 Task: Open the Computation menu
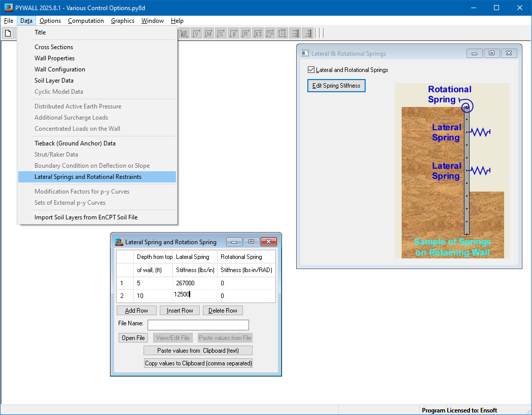pyautogui.click(x=86, y=21)
